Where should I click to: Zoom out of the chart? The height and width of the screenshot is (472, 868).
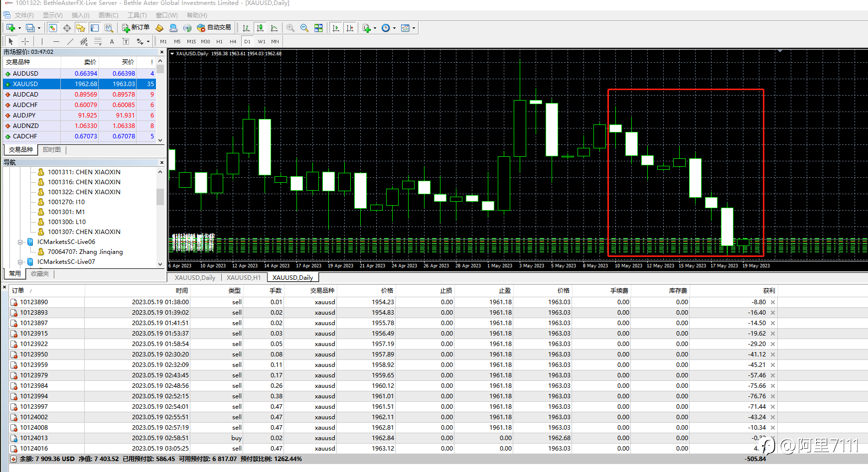pyautogui.click(x=304, y=28)
